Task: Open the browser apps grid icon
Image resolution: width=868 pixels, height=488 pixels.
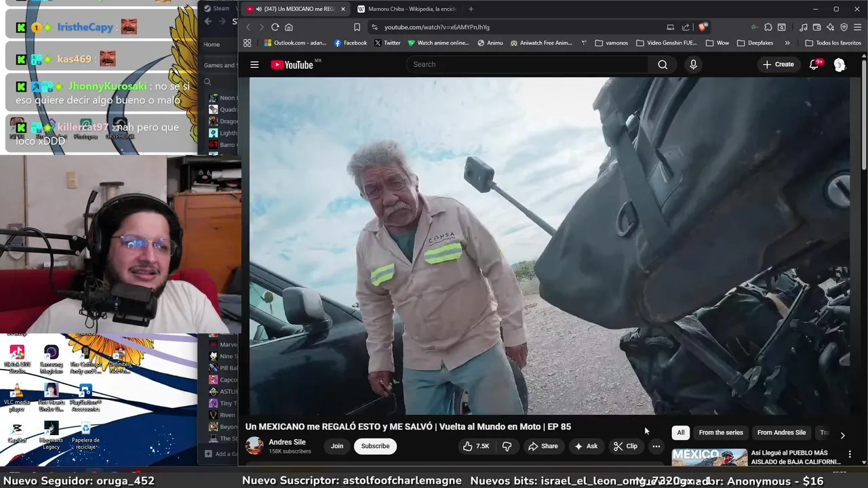Action: pos(248,43)
